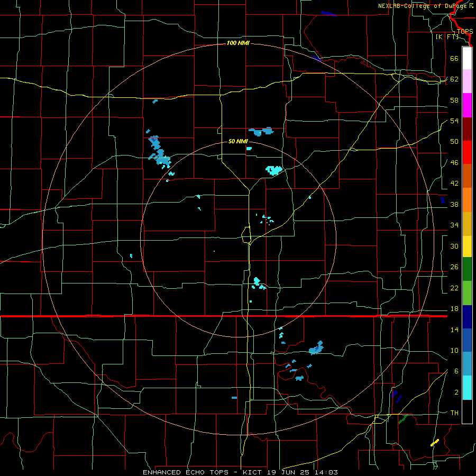Click the black TH legend swatch
Image resolution: width=476 pixels, height=476 pixels.
(467, 411)
